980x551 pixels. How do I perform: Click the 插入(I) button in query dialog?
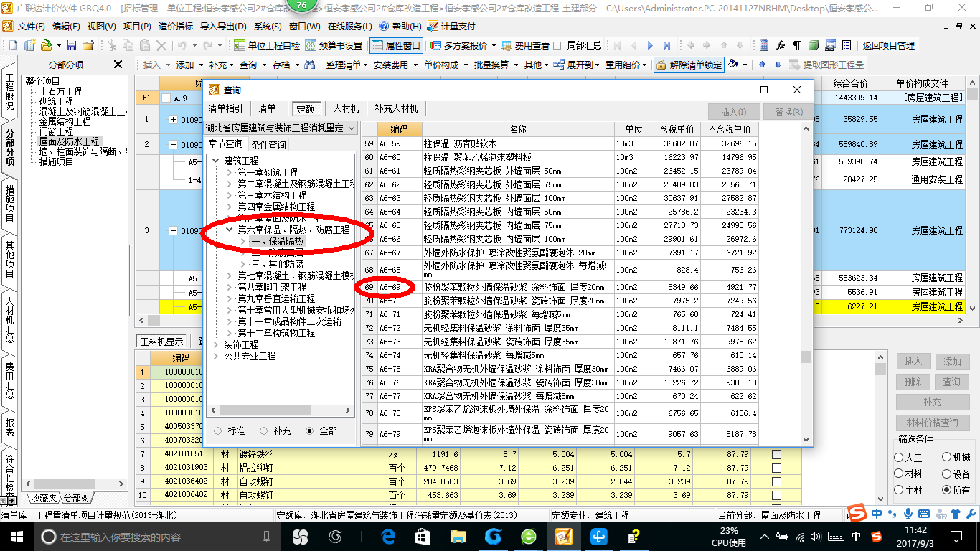coord(733,112)
